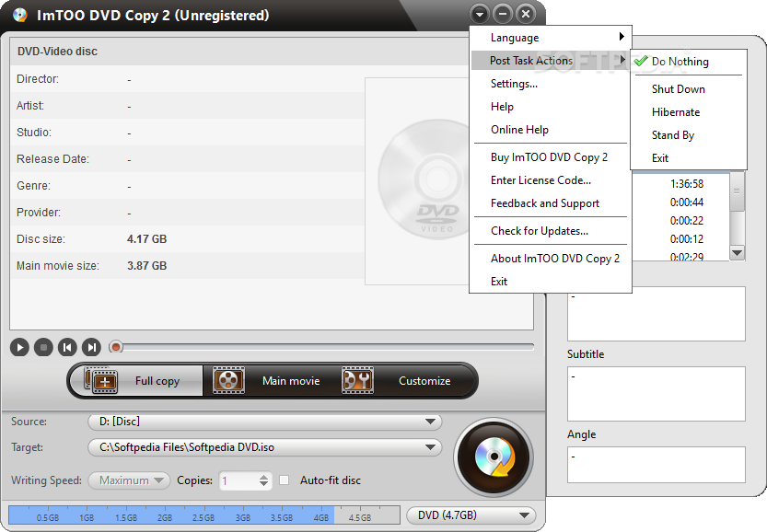This screenshot has height=532, width=767.
Task: Open the DVD (4.7GB) disc type dropdown
Action: [471, 515]
